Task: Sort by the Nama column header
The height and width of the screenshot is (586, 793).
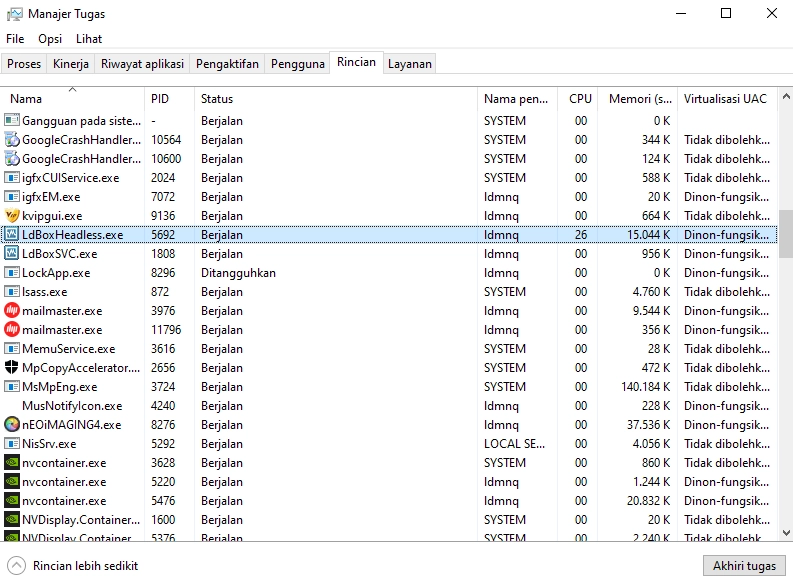Action: tap(73, 99)
